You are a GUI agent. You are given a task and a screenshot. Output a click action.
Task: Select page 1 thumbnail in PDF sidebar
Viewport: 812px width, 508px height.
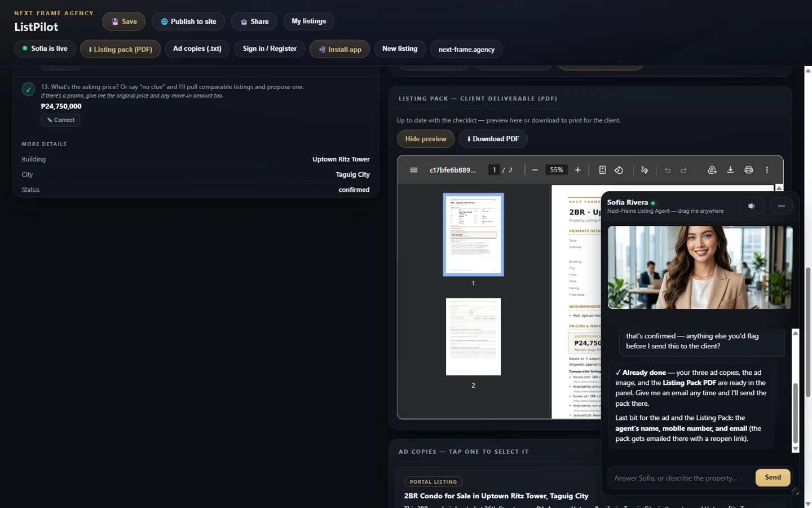pyautogui.click(x=473, y=234)
